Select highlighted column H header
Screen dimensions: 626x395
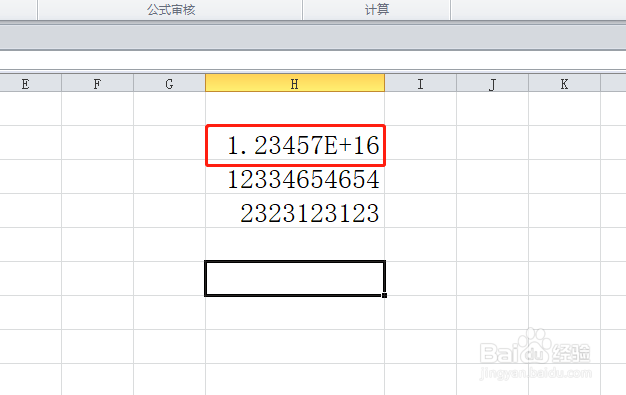point(295,83)
